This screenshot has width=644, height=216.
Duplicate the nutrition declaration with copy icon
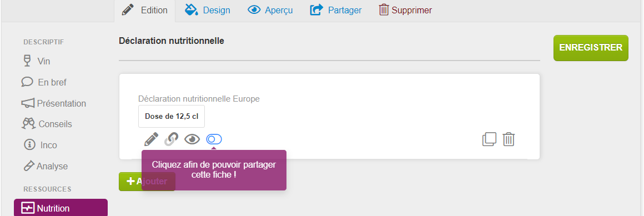[489, 139]
